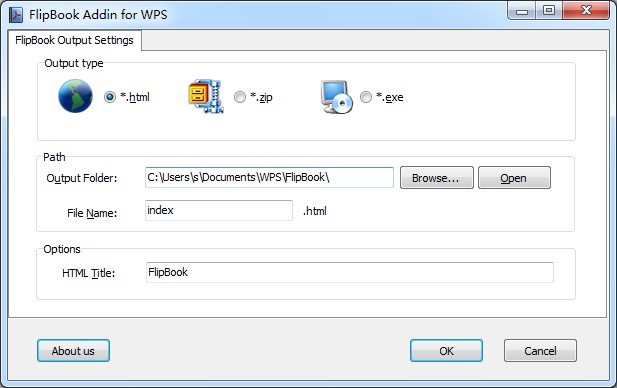Click the computer with disc exe icon
The height and width of the screenshot is (388, 617).
337,97
